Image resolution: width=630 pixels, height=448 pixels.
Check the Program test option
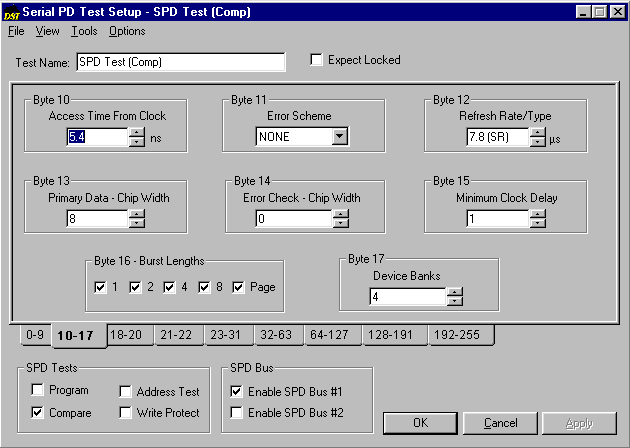(38, 390)
